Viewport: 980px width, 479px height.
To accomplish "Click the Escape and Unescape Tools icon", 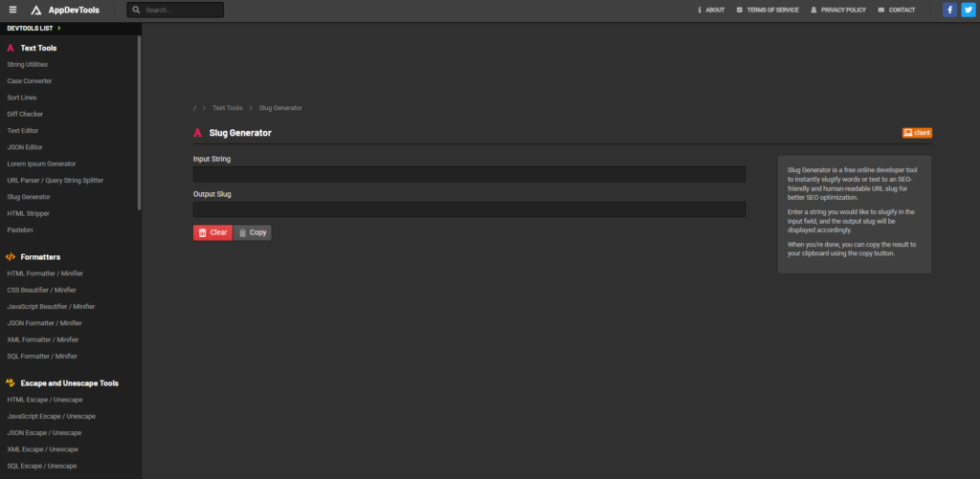I will (10, 382).
